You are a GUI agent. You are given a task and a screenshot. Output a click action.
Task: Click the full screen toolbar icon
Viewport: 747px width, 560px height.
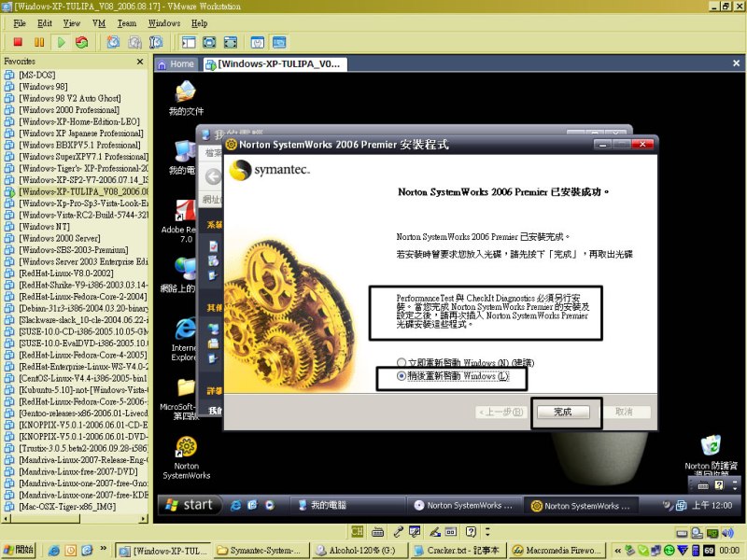209,42
